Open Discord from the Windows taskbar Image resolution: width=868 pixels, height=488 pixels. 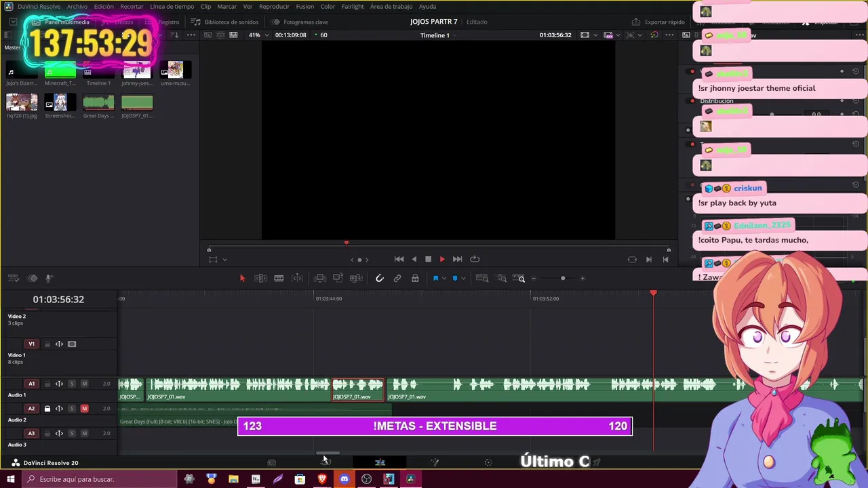click(x=344, y=479)
